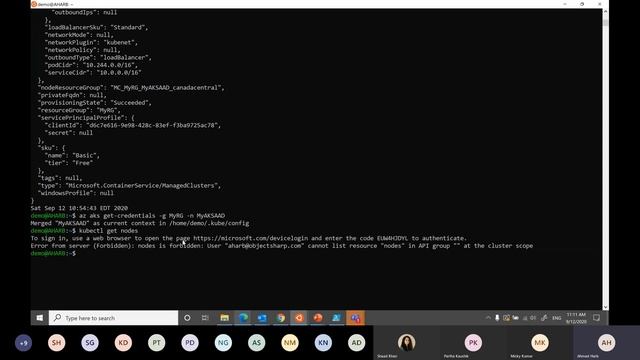Image resolution: width=640 pixels, height=360 pixels.
Task: Select participant avatar PD
Action: [190, 343]
